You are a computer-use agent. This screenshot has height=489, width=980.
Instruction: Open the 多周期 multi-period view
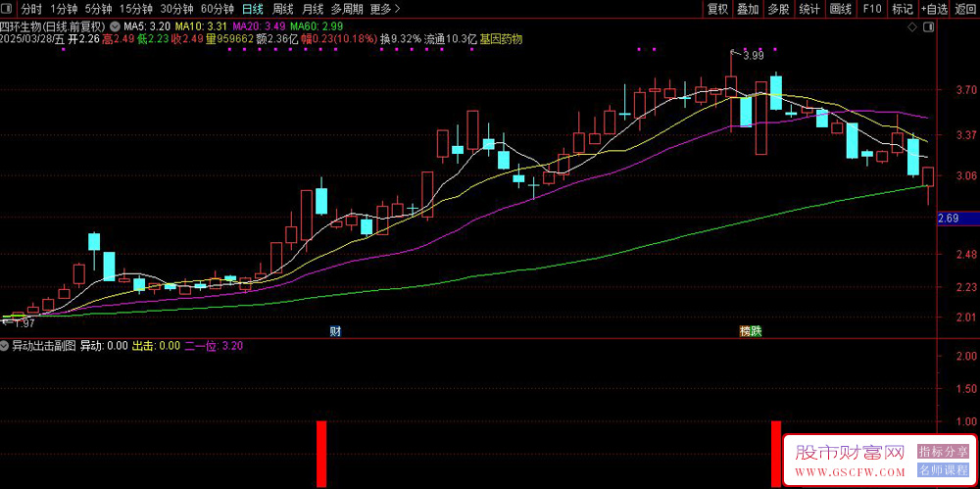pos(347,9)
